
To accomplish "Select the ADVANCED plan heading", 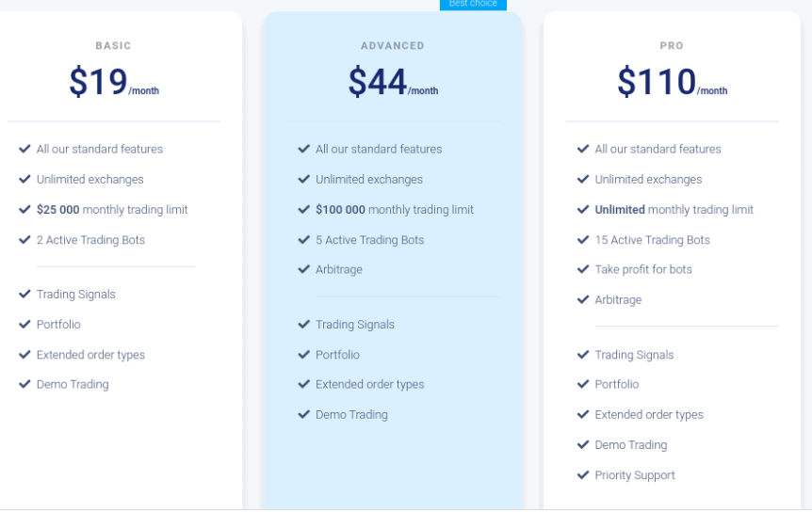I will click(393, 45).
